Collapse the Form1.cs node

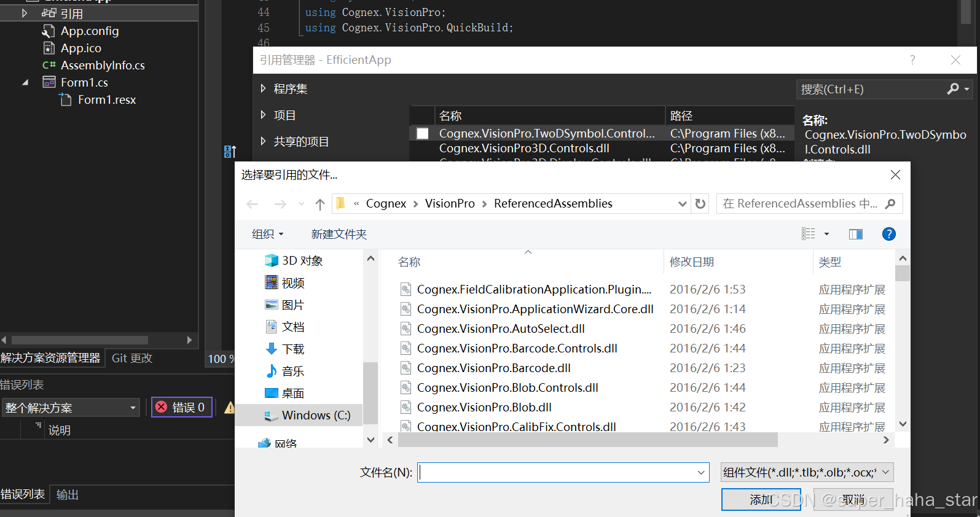pos(25,82)
